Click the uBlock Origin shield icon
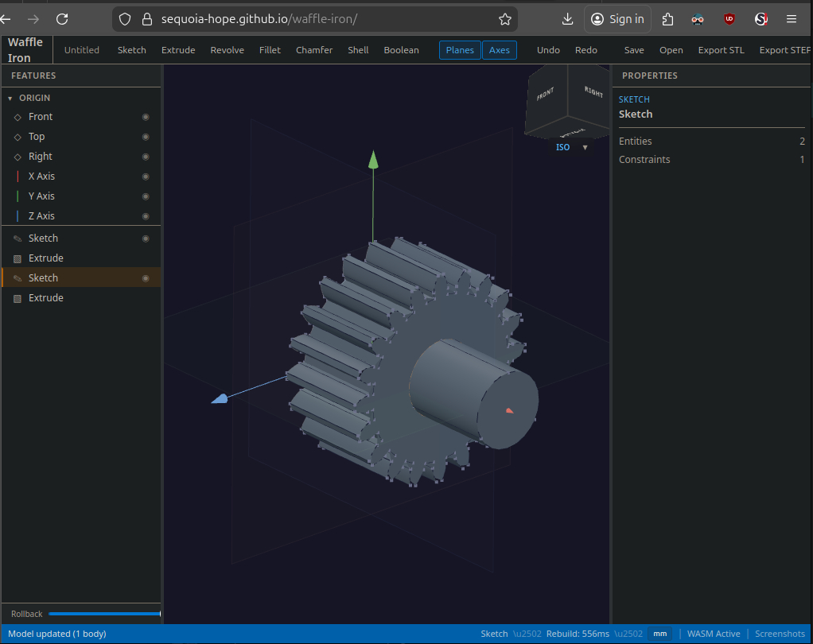The image size is (813, 644). pos(729,19)
